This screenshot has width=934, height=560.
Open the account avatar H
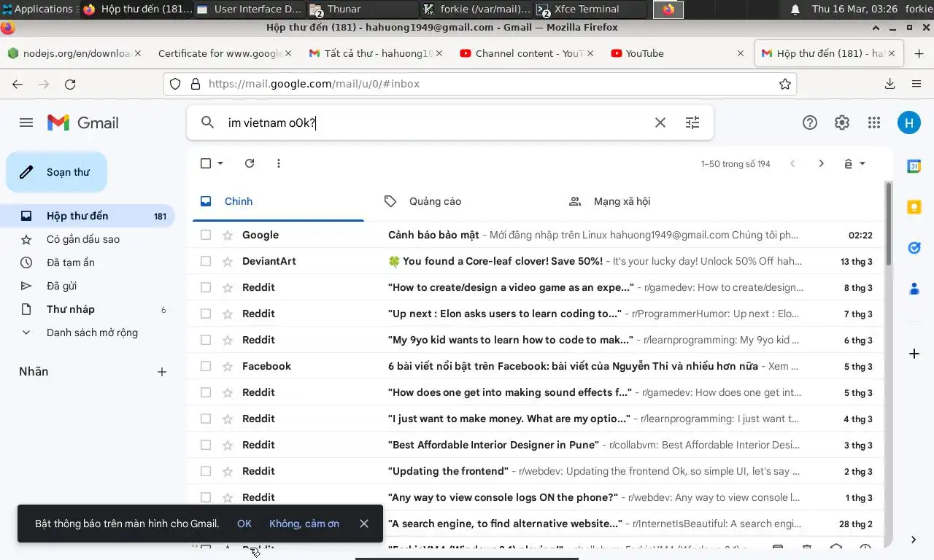pos(908,122)
